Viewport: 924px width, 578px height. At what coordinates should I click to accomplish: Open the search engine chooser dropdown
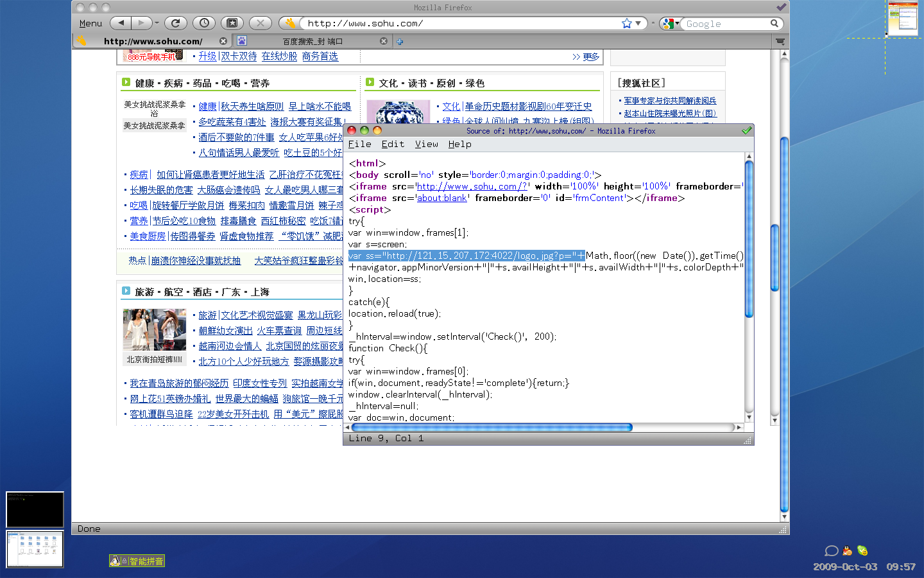click(x=677, y=24)
